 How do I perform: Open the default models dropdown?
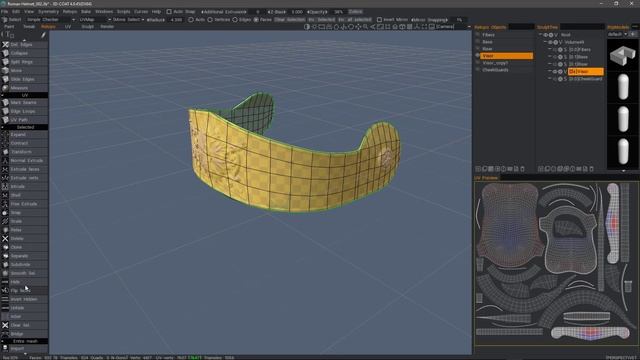(x=617, y=34)
